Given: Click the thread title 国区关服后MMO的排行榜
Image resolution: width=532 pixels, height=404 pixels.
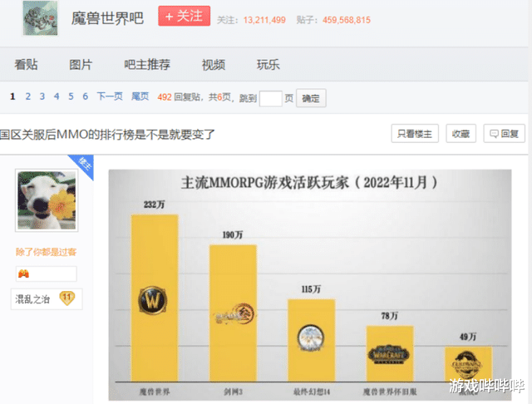Looking at the screenshot, I should tap(107, 135).
